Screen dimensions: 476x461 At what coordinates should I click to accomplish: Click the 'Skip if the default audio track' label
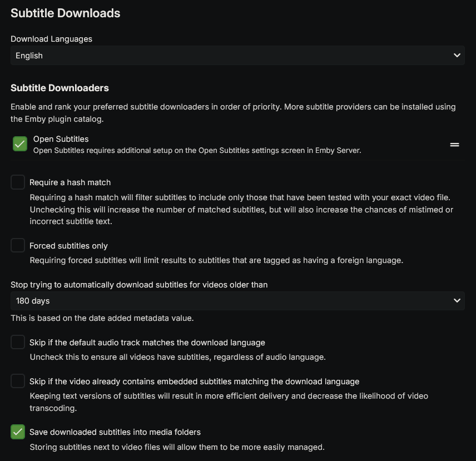[147, 343]
